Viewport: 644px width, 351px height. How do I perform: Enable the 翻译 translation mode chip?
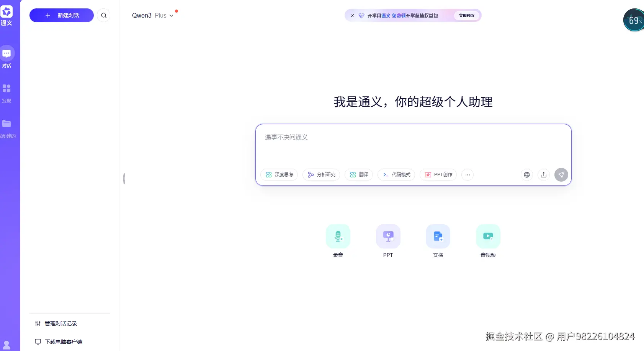[x=359, y=175]
